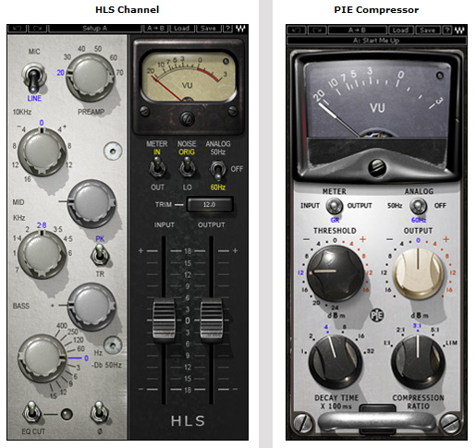The height and width of the screenshot is (448, 476).
Task: Click the PREAMP gain knob
Action: point(90,77)
